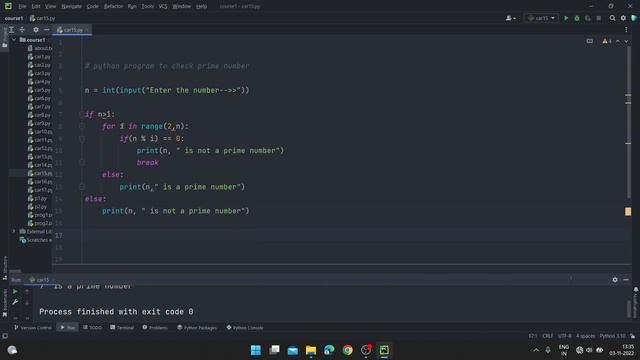Screen dimensions: 640x360
Task: Click course1 in the navigation breadcrumb
Action: [14, 18]
